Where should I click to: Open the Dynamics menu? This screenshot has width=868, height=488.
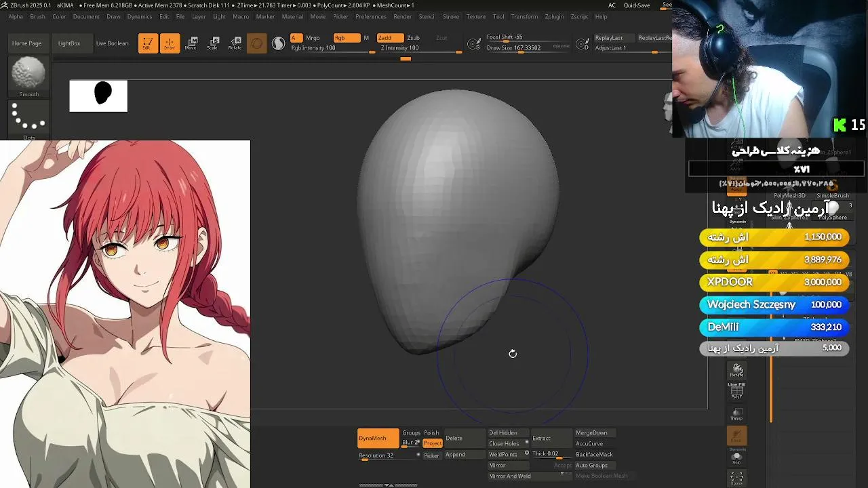[x=140, y=16]
